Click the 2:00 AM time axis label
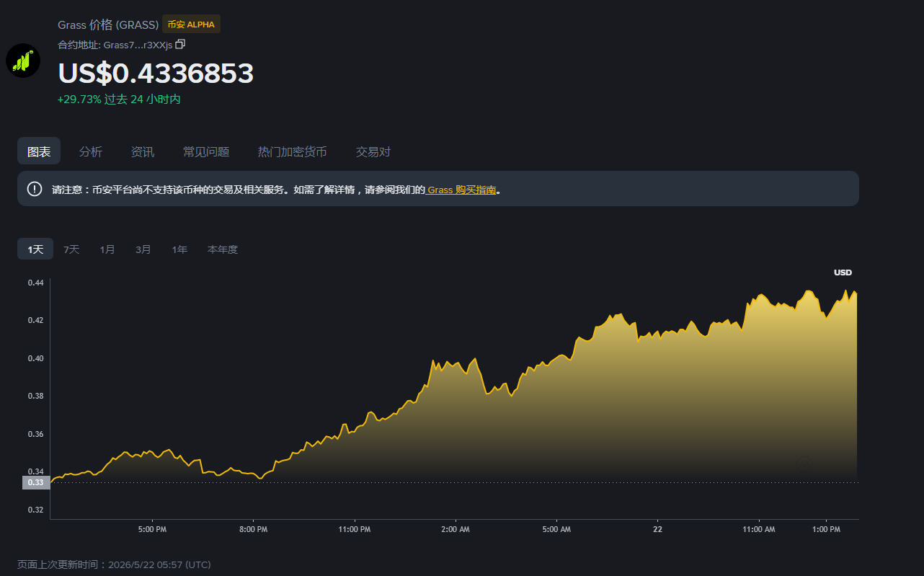The height and width of the screenshot is (576, 924). tap(456, 529)
